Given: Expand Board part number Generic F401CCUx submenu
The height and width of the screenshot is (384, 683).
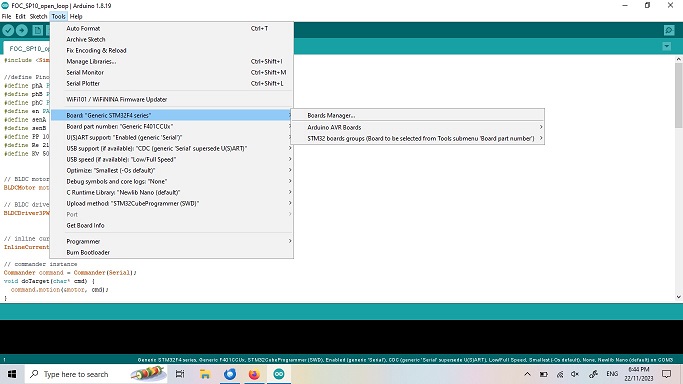Looking at the screenshot, I should (x=172, y=126).
